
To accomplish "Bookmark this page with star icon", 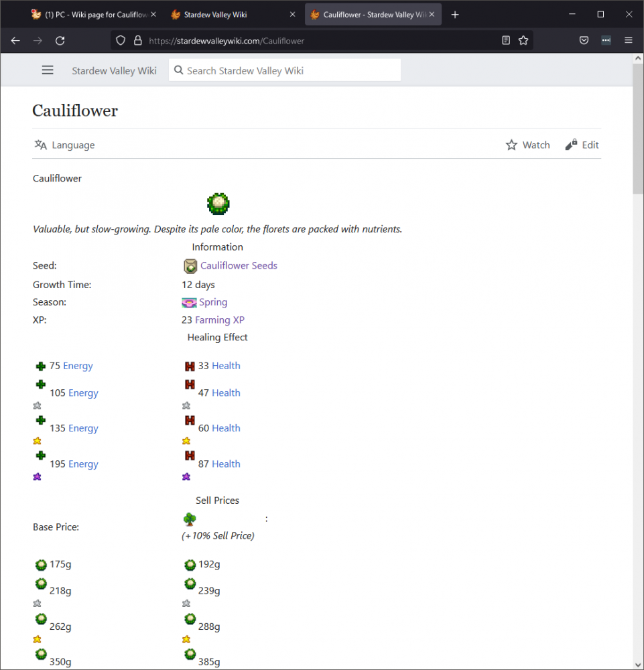I will click(523, 41).
